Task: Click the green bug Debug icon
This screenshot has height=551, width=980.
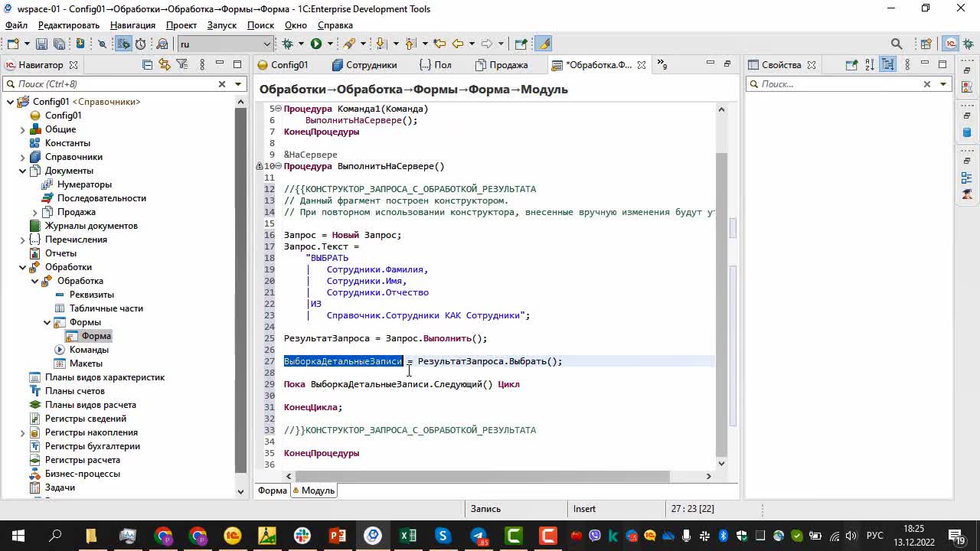Action: coord(288,44)
